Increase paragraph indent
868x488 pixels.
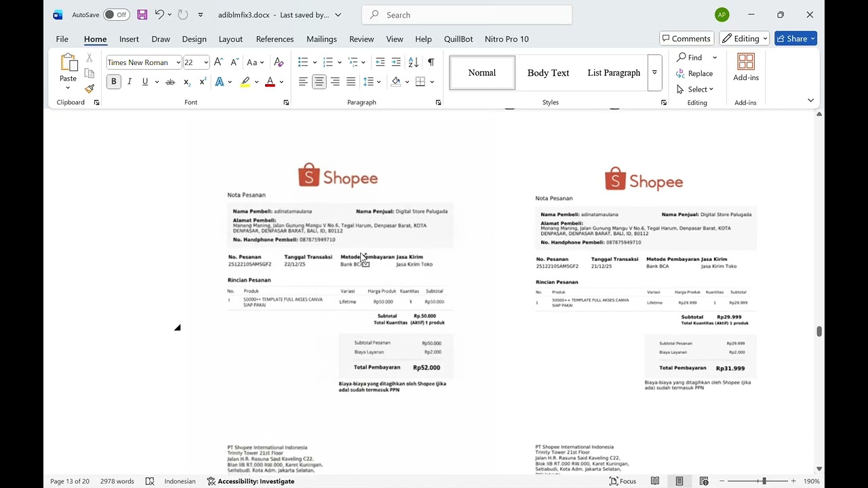click(397, 62)
